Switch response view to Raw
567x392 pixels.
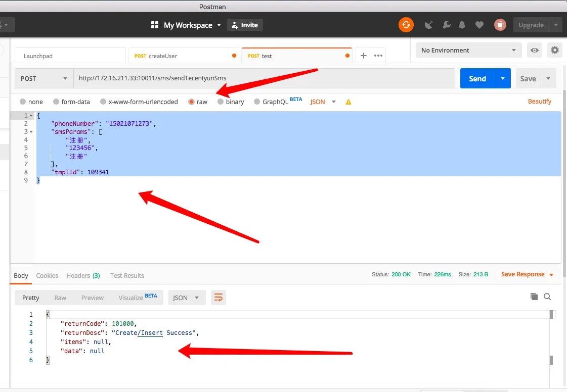coord(60,298)
